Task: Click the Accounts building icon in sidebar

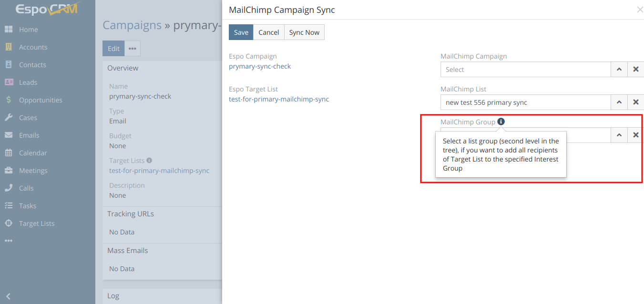Action: coord(9,47)
